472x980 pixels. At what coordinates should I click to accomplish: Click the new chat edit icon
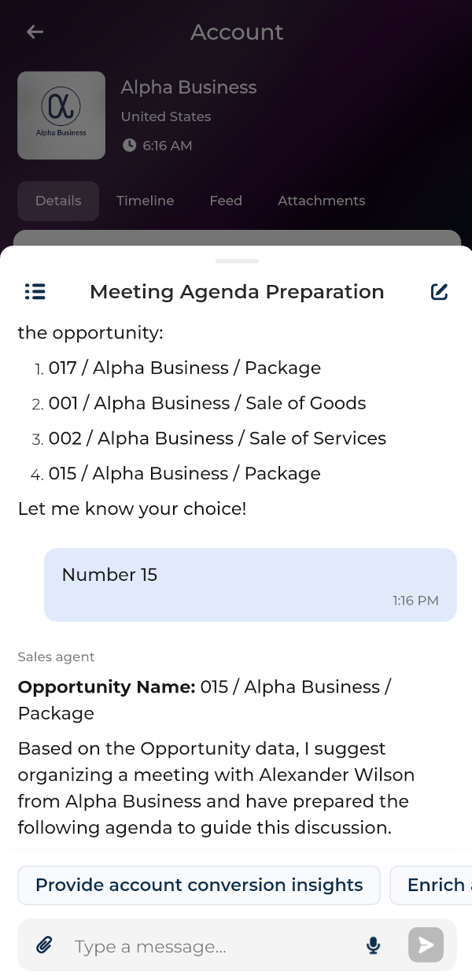click(439, 292)
